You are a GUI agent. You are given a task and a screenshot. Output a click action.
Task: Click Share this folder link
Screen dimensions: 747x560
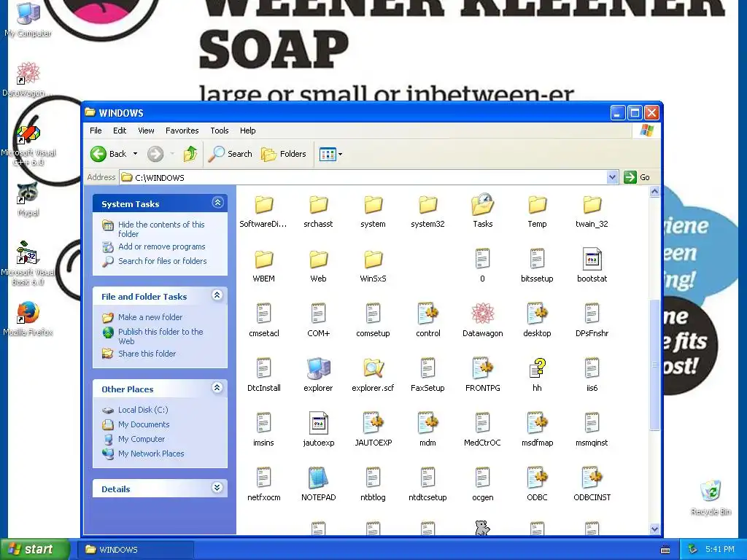tap(147, 354)
